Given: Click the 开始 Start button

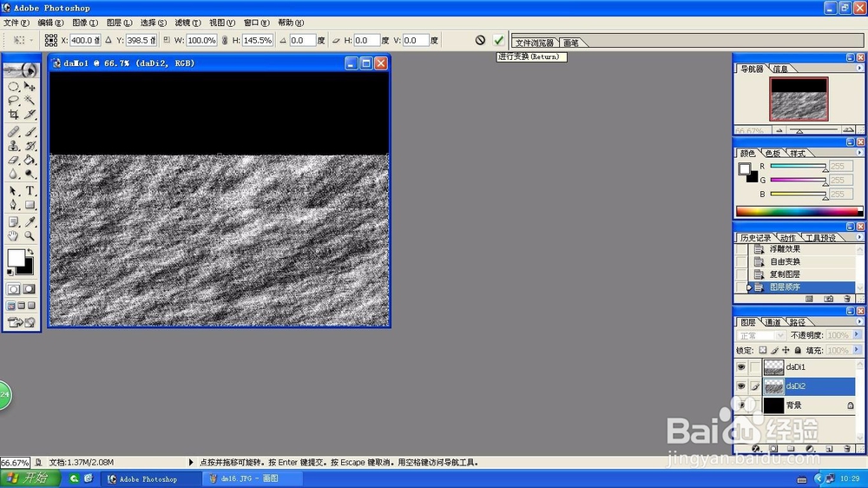Looking at the screenshot, I should click(x=30, y=478).
